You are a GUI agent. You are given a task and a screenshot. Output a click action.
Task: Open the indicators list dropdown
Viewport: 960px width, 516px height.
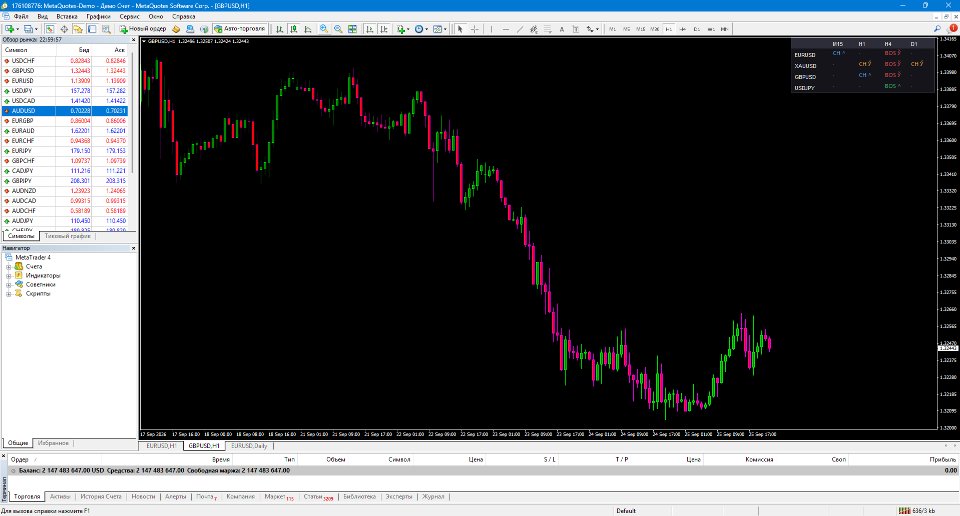click(x=402, y=29)
